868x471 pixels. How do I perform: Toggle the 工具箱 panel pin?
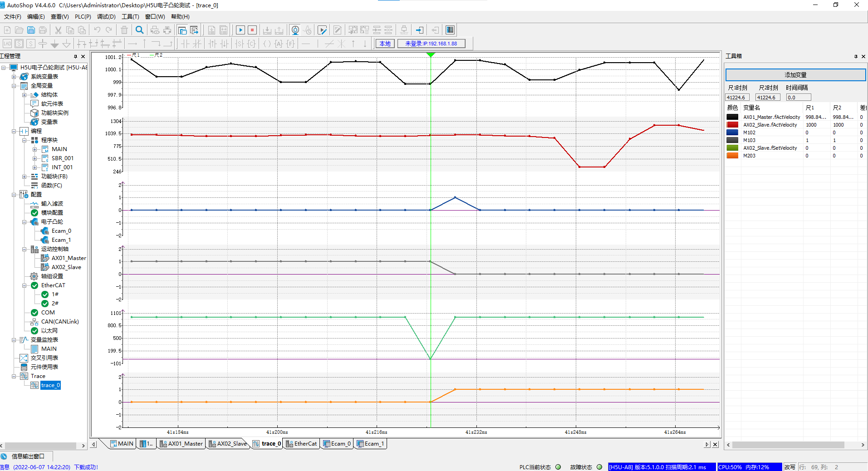(856, 56)
